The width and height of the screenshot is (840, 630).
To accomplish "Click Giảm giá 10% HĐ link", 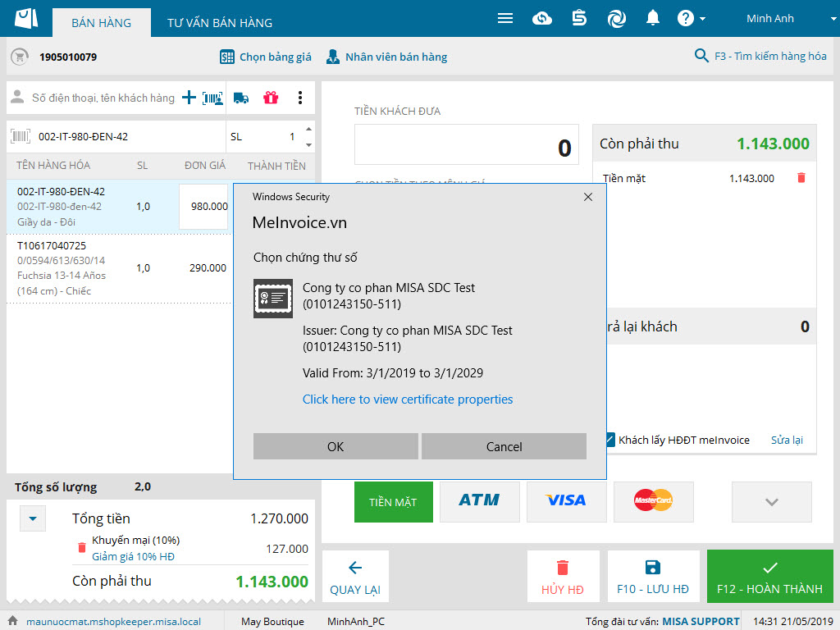I will click(133, 556).
